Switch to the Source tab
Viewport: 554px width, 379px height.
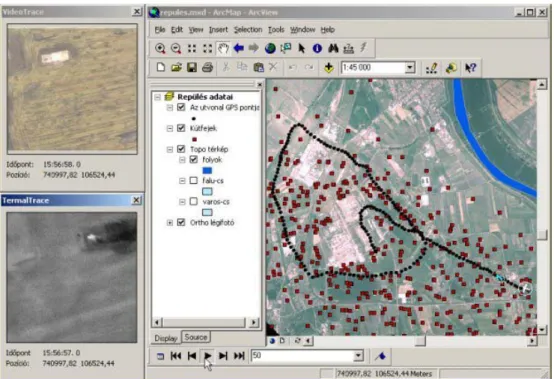[196, 337]
